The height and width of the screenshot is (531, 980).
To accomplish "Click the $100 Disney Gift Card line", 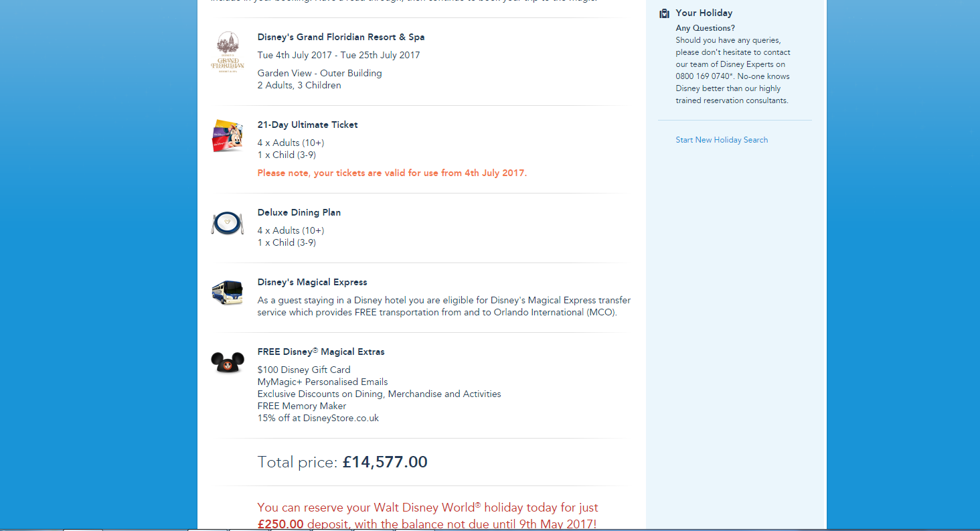I will [304, 370].
